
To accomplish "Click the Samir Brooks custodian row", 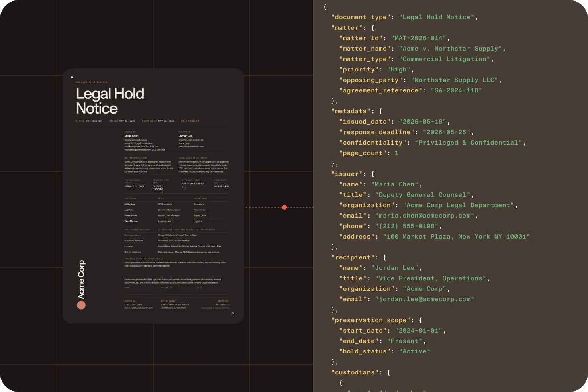I will coord(177,216).
